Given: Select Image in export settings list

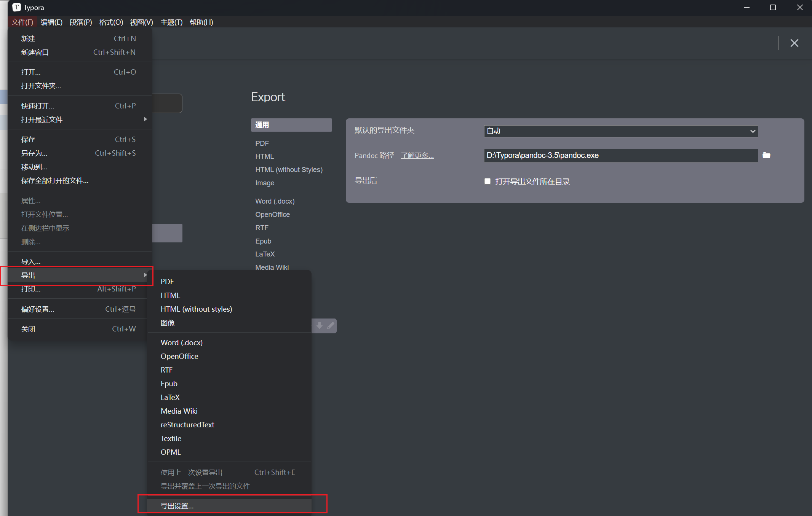Looking at the screenshot, I should pyautogui.click(x=265, y=183).
